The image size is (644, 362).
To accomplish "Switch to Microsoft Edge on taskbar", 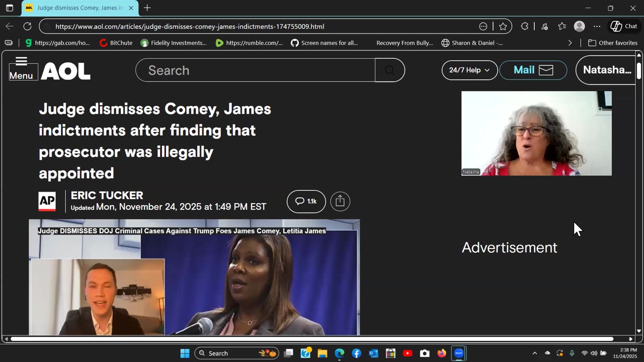I will [x=340, y=353].
